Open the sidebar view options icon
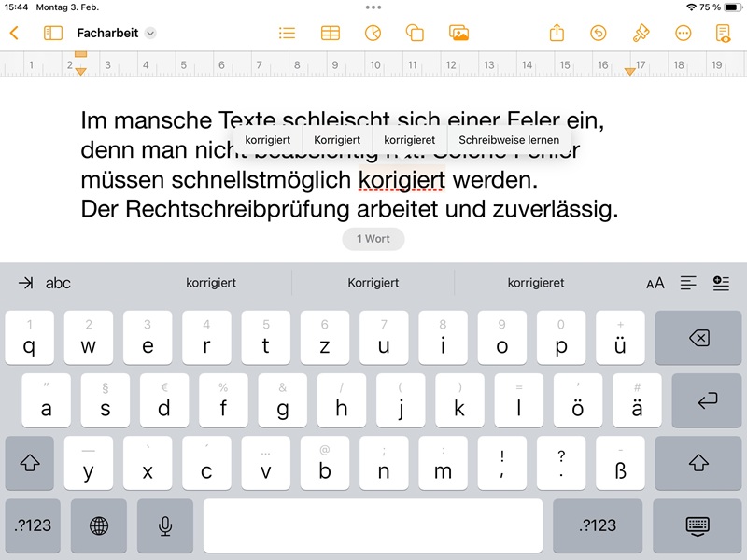 coord(53,33)
